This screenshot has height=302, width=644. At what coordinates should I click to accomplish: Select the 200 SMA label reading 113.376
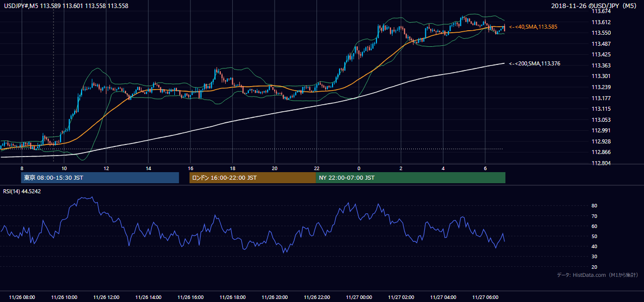(535, 63)
